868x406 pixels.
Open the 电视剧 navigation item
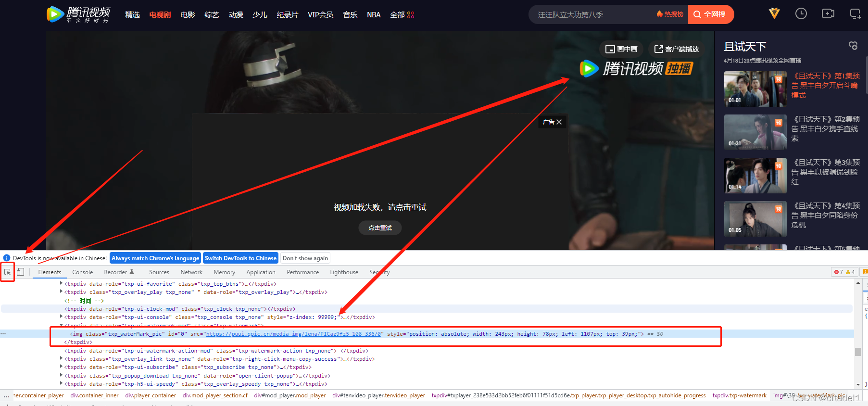coord(160,15)
